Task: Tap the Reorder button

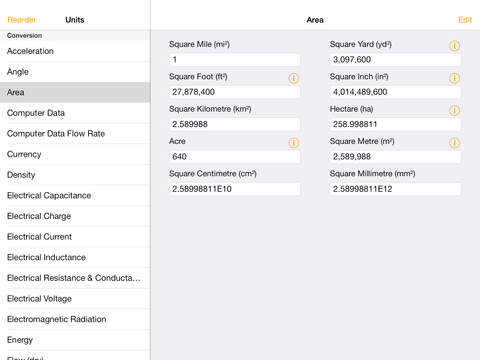Action: pos(22,20)
